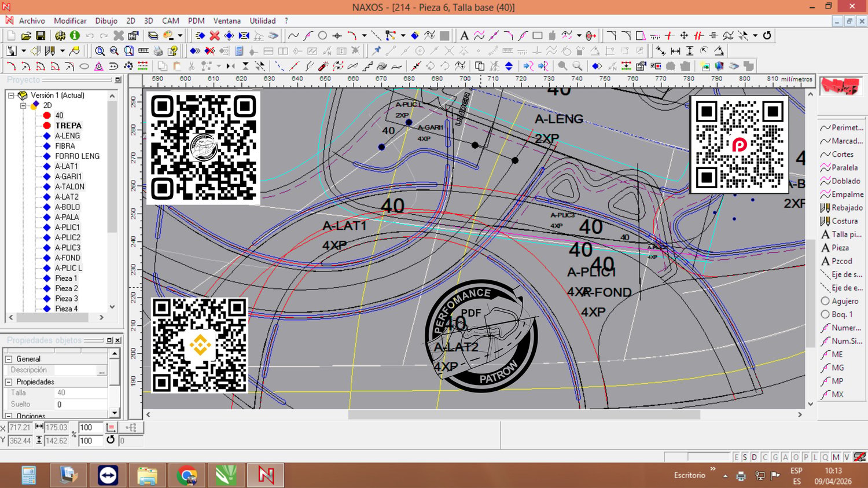Toggle the E status bar indicator
Image resolution: width=868 pixels, height=488 pixels.
737,457
